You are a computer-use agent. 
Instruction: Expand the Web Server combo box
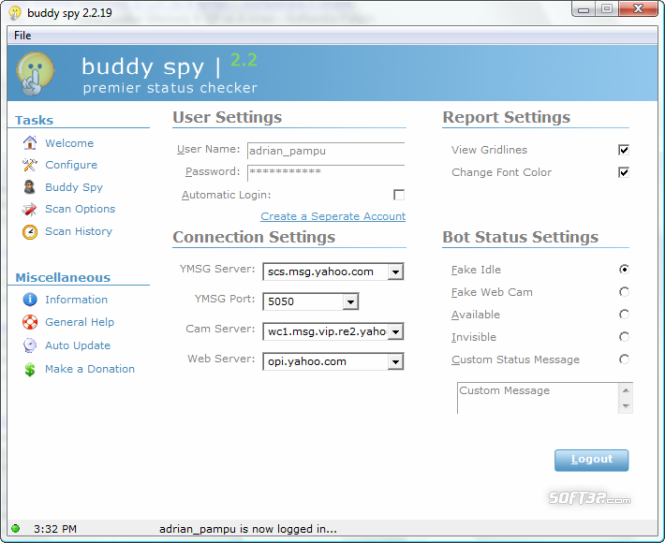396,362
